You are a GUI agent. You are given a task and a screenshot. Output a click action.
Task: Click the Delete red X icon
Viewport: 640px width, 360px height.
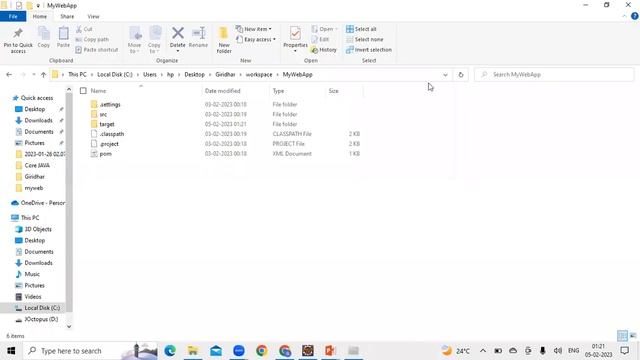point(178,33)
